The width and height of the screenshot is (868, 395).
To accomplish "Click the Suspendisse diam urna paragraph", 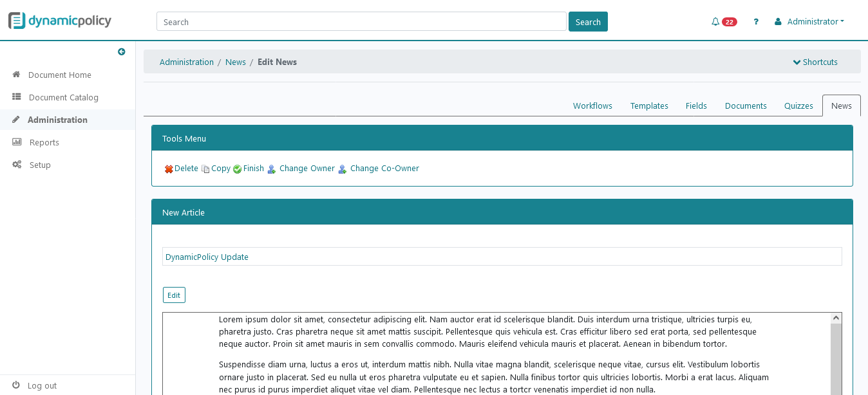I will click(495, 376).
